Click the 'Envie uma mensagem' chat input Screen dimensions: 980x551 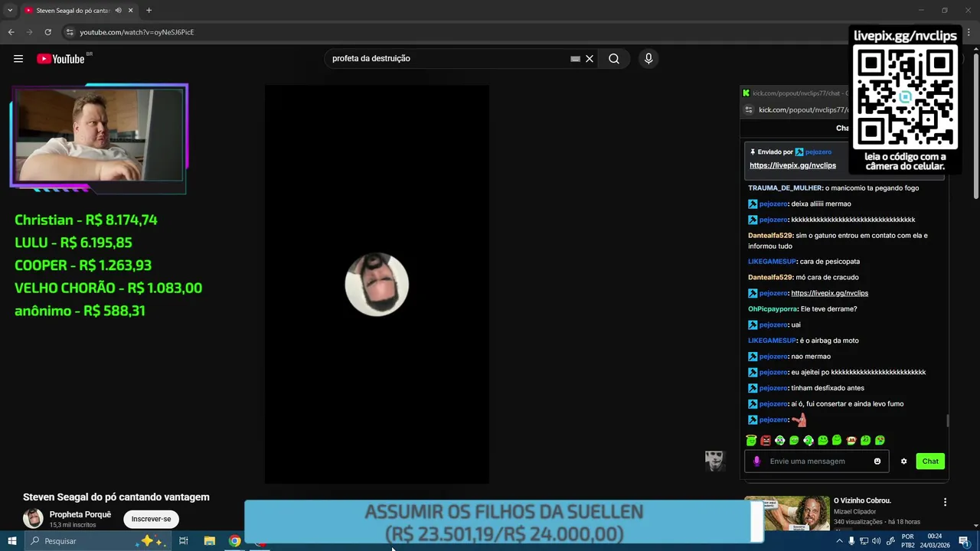817,461
